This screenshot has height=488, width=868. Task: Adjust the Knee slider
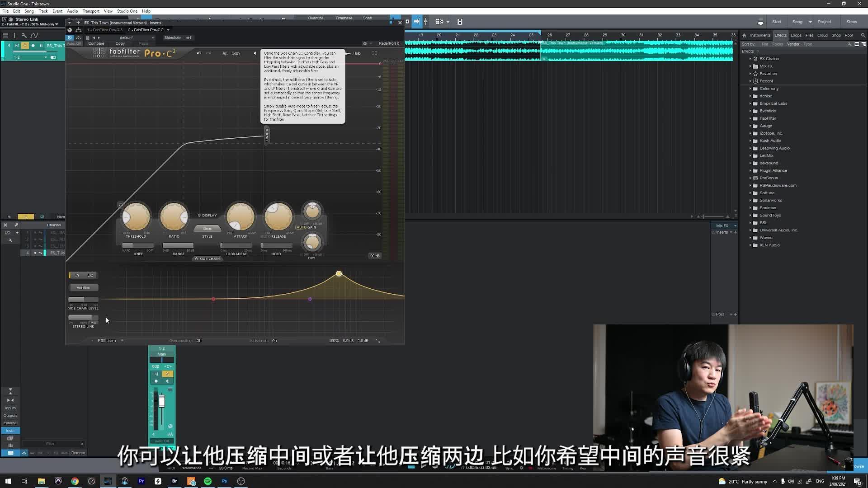pyautogui.click(x=138, y=245)
